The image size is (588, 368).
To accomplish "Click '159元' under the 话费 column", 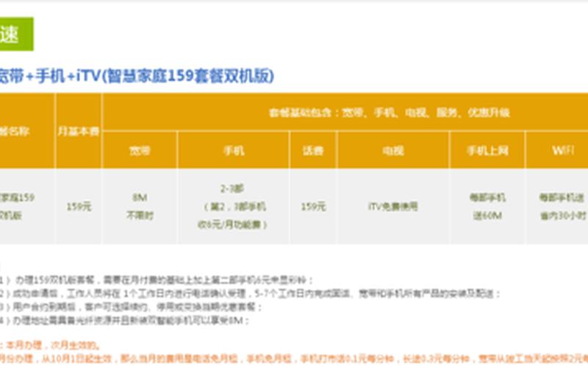I will pyautogui.click(x=313, y=207).
